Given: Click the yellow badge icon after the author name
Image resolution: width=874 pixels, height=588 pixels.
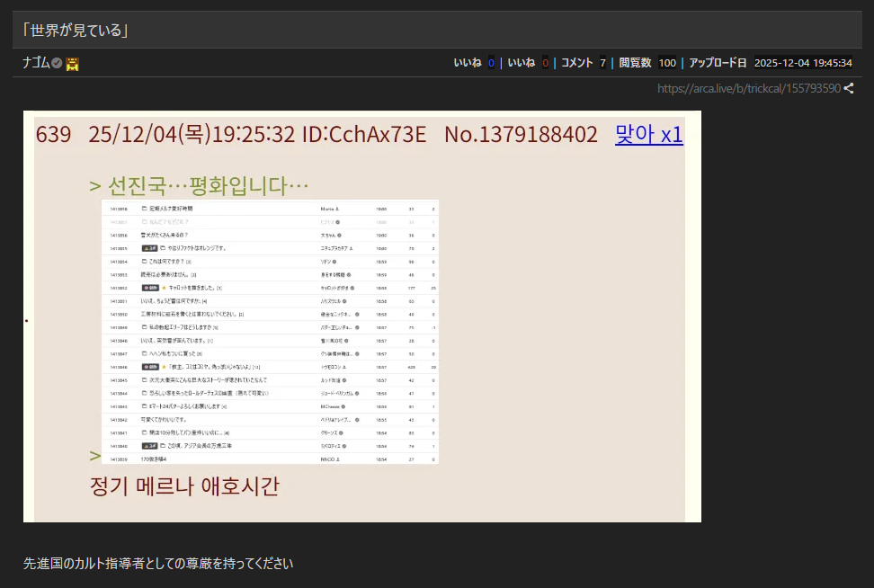Looking at the screenshot, I should tap(72, 63).
